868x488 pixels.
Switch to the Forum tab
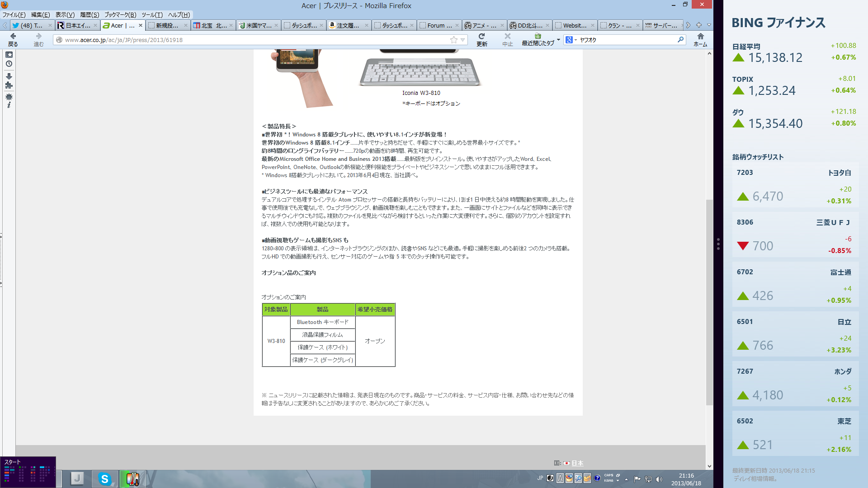click(439, 25)
